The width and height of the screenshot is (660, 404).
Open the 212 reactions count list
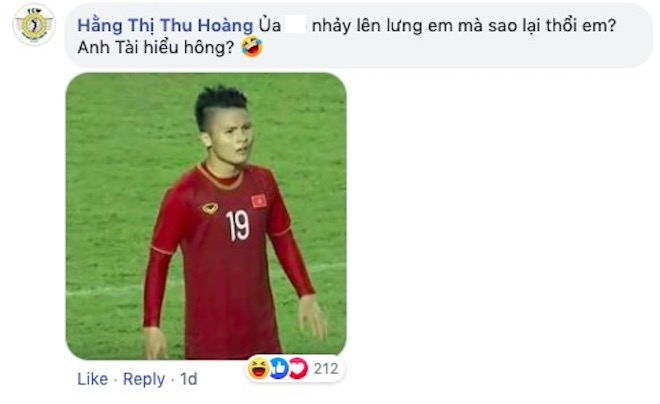(x=326, y=369)
